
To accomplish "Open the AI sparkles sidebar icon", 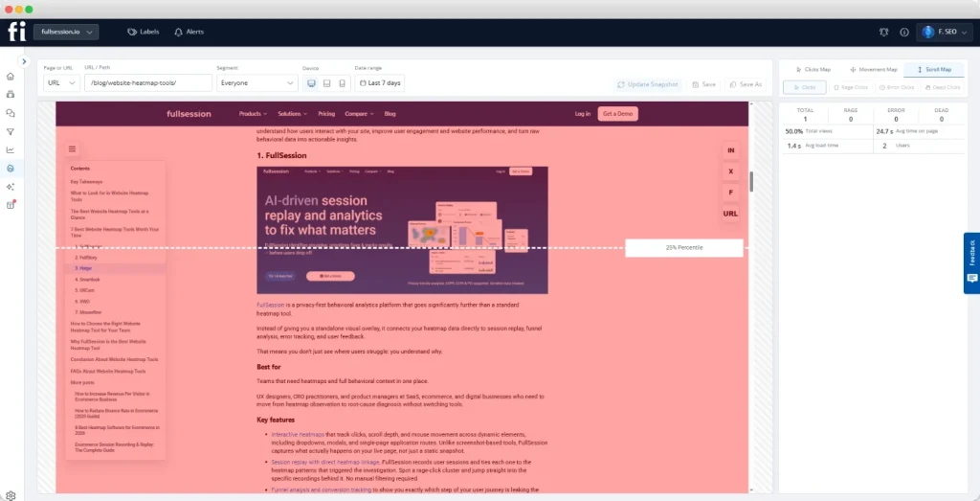I will (10, 187).
